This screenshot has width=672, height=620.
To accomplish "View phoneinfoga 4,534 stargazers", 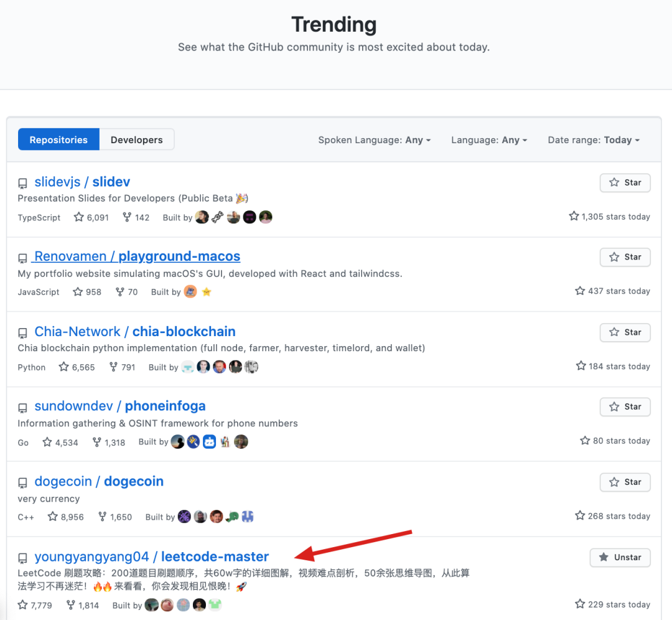I will pos(60,442).
